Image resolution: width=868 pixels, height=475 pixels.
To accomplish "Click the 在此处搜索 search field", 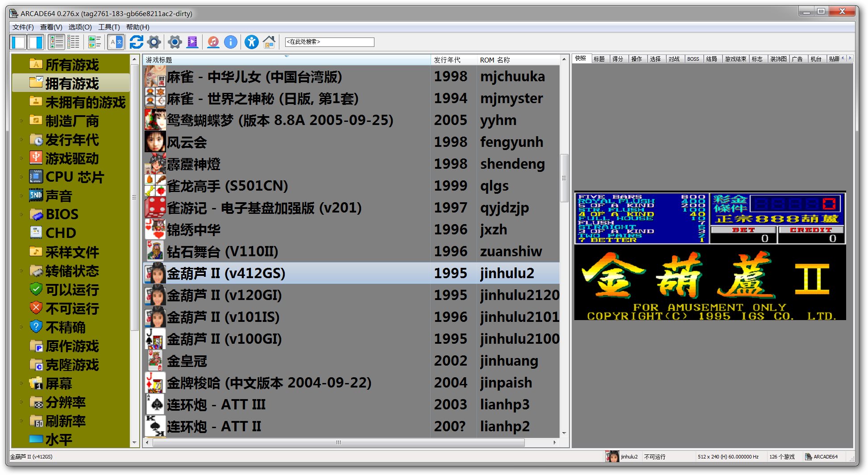I will [x=329, y=42].
